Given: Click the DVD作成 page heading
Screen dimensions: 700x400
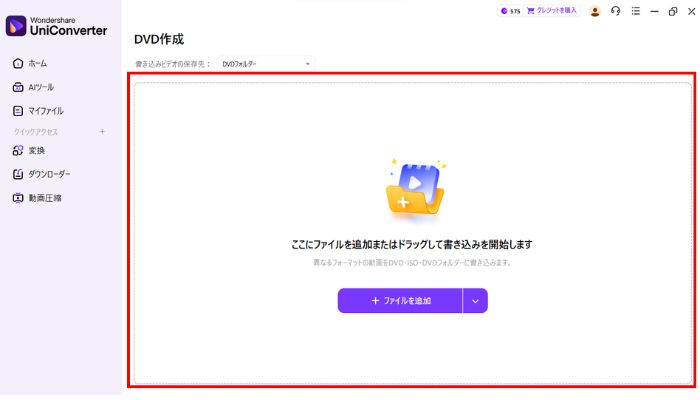Looking at the screenshot, I should [x=159, y=39].
